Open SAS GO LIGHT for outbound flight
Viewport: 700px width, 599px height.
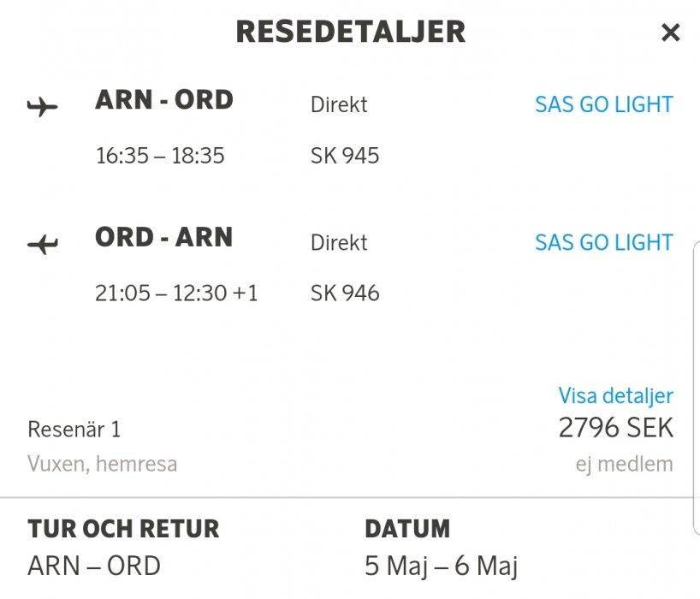[603, 104]
